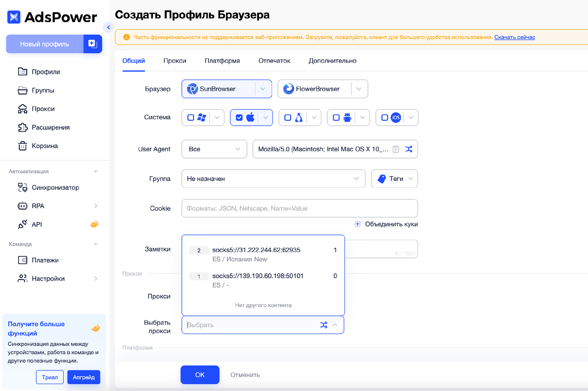The image size is (588, 391).
Task: Uncheck the macOS system checkbox
Action: point(239,118)
